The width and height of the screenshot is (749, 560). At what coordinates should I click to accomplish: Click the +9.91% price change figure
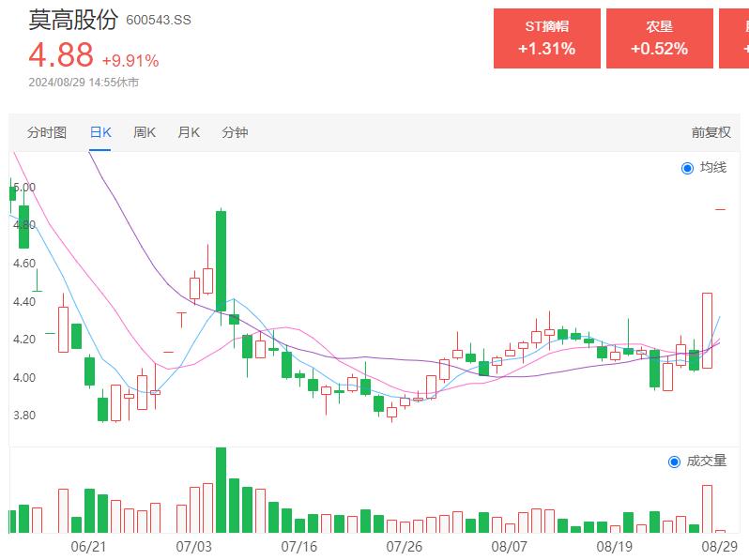[x=130, y=61]
